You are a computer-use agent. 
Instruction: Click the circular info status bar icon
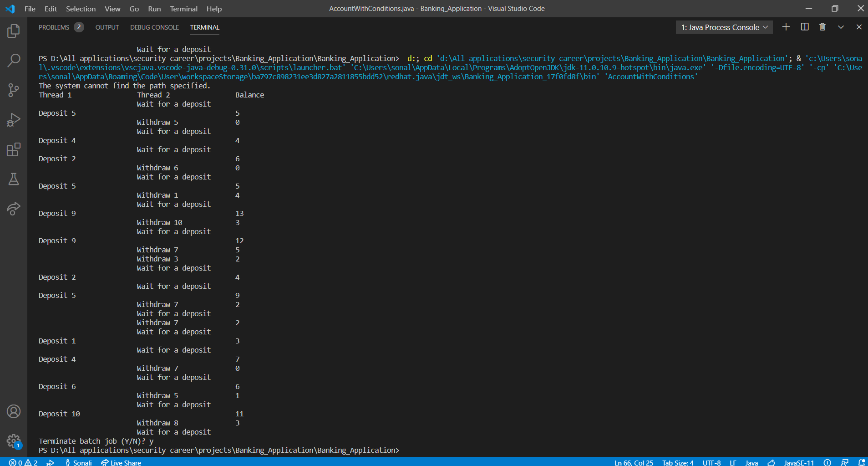point(827,462)
